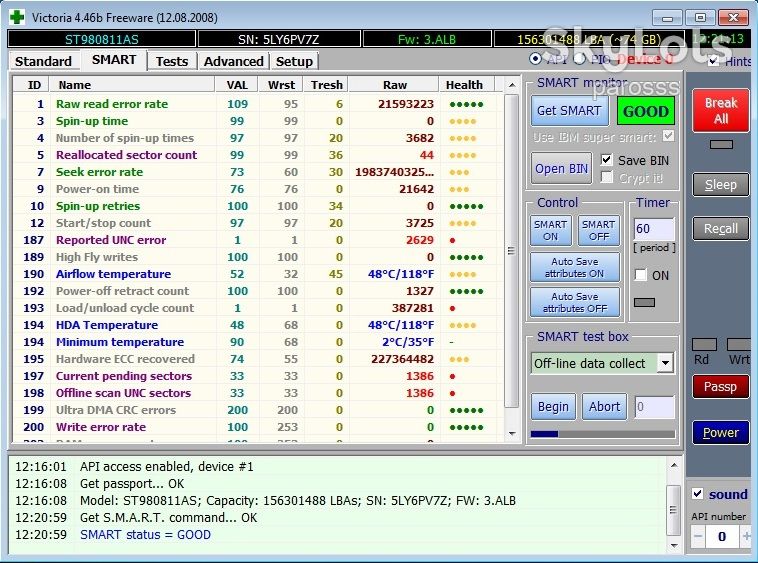Click the input field next to Abort
This screenshot has width=758, height=563.
654,407
